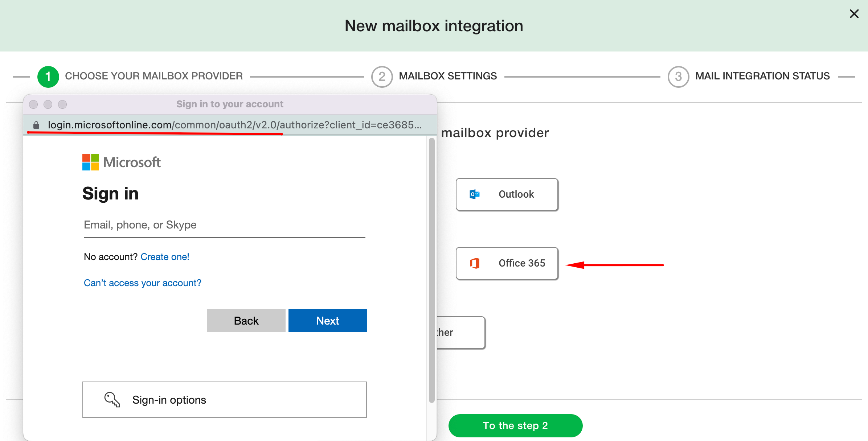Close the New mailbox integration dialog
This screenshot has height=441, width=868.
tap(854, 14)
